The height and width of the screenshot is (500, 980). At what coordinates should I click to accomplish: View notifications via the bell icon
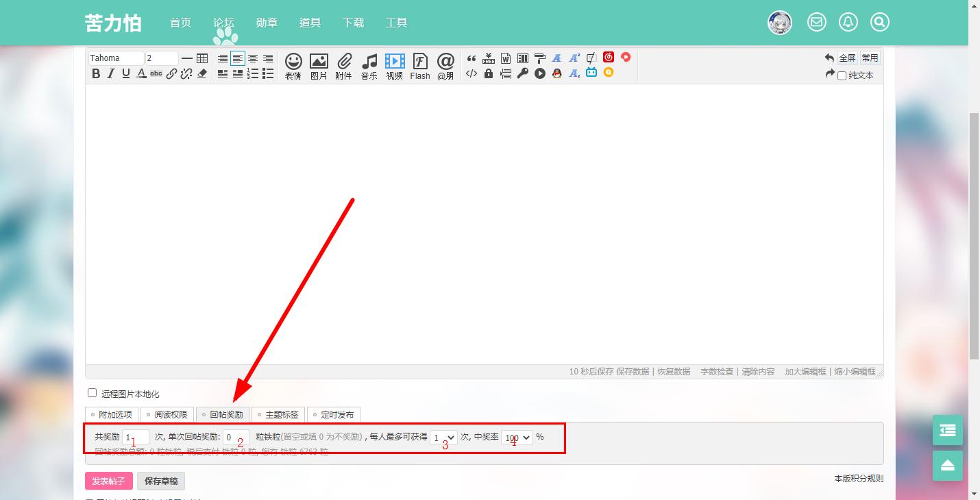pyautogui.click(x=848, y=22)
